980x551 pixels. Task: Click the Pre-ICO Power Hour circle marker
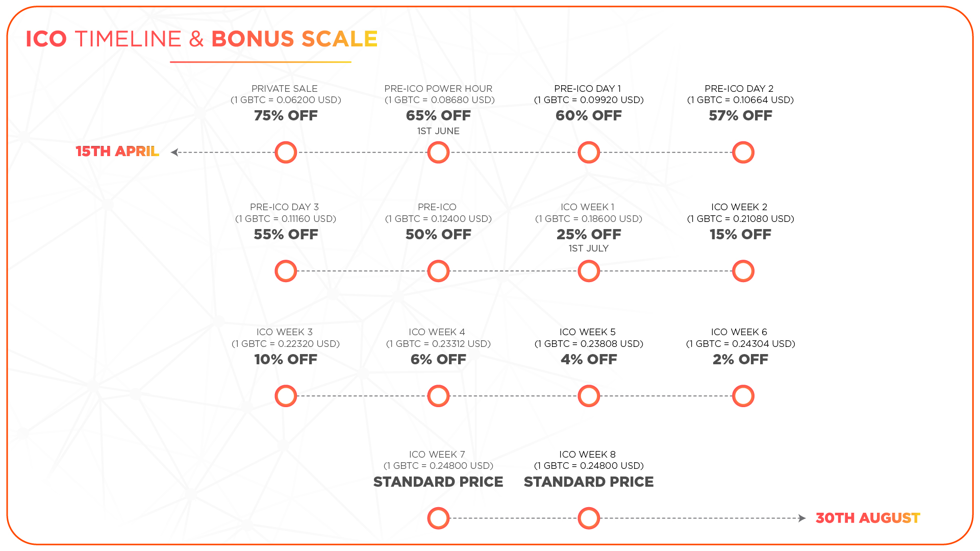click(438, 153)
